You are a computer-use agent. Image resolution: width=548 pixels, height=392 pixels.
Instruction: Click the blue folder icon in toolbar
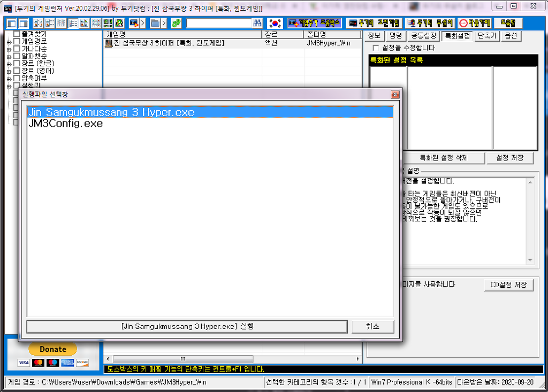point(155,23)
